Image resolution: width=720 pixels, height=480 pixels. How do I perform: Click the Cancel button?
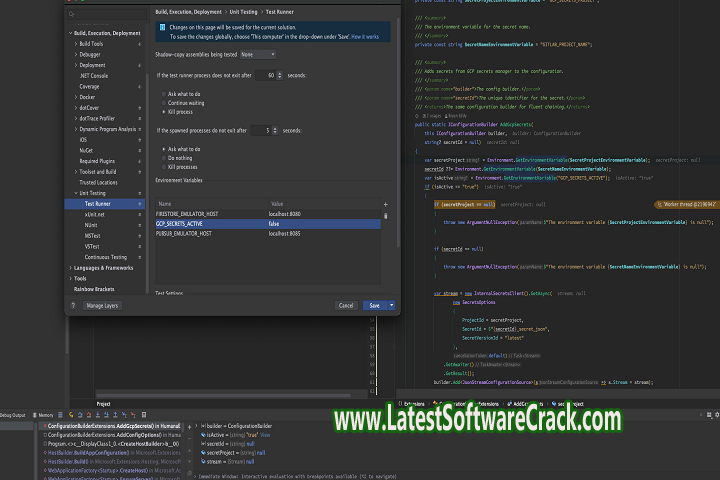(346, 305)
